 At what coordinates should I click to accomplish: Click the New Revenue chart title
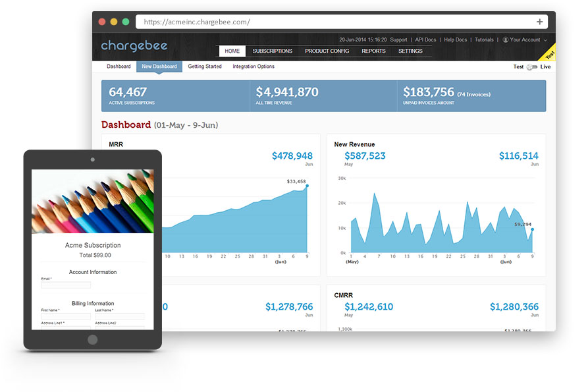pos(354,144)
